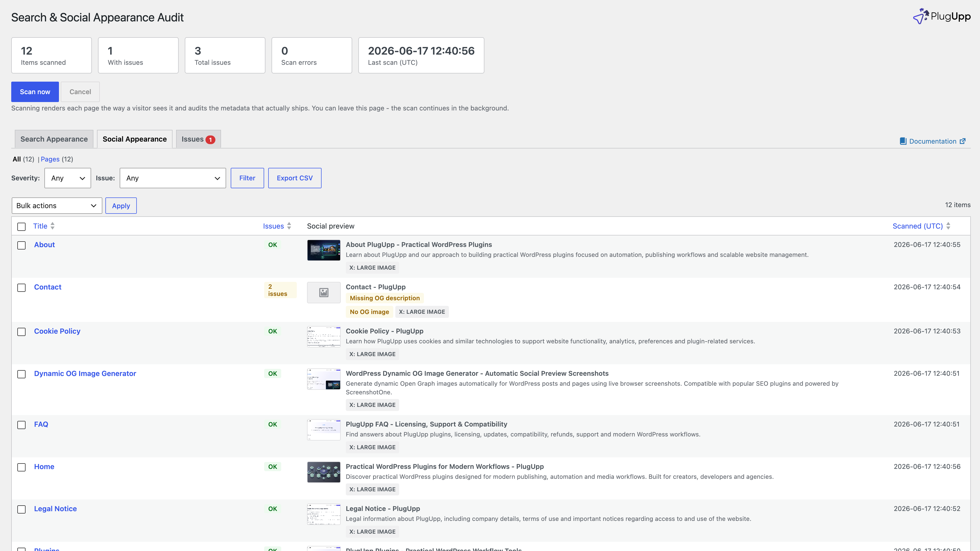Check the Legal Notice row checkbox
The height and width of the screenshot is (551, 980).
[22, 509]
